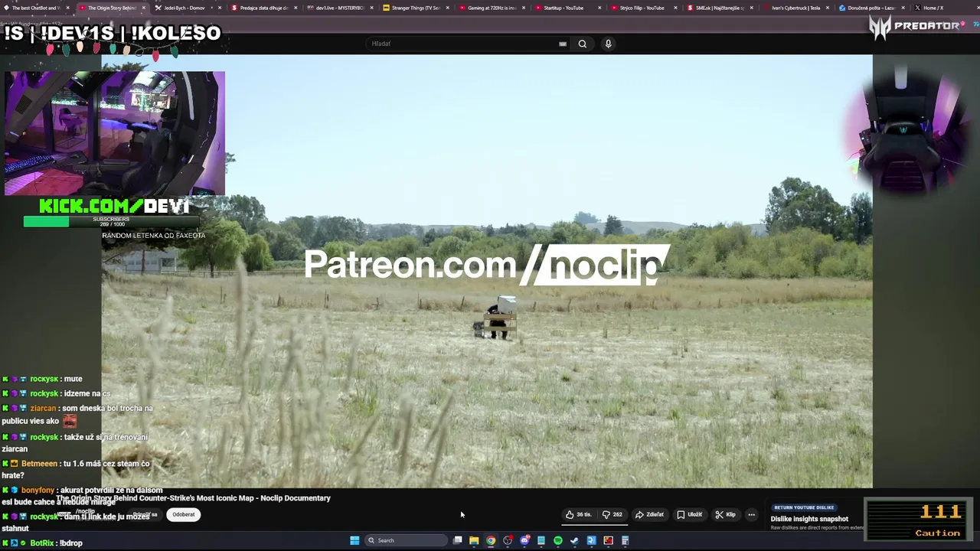Open the on-screen keyboard icon in search box
Viewport: 980px width, 551px height.
[563, 44]
